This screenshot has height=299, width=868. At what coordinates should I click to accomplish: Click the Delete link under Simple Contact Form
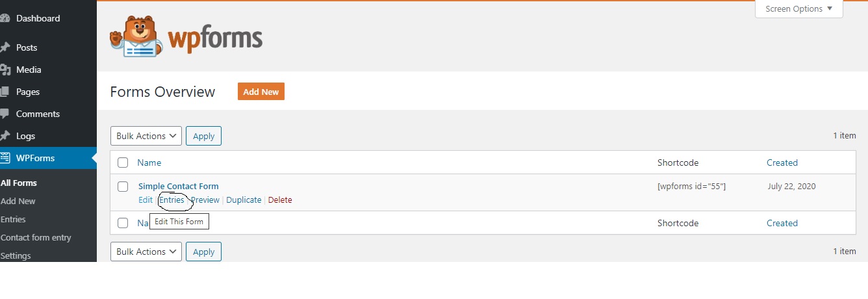pyautogui.click(x=280, y=200)
